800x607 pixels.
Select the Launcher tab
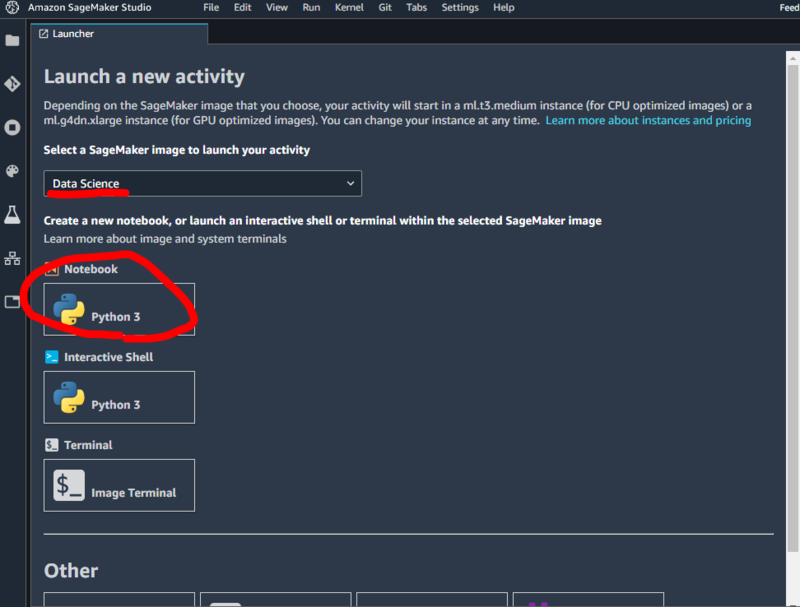119,34
